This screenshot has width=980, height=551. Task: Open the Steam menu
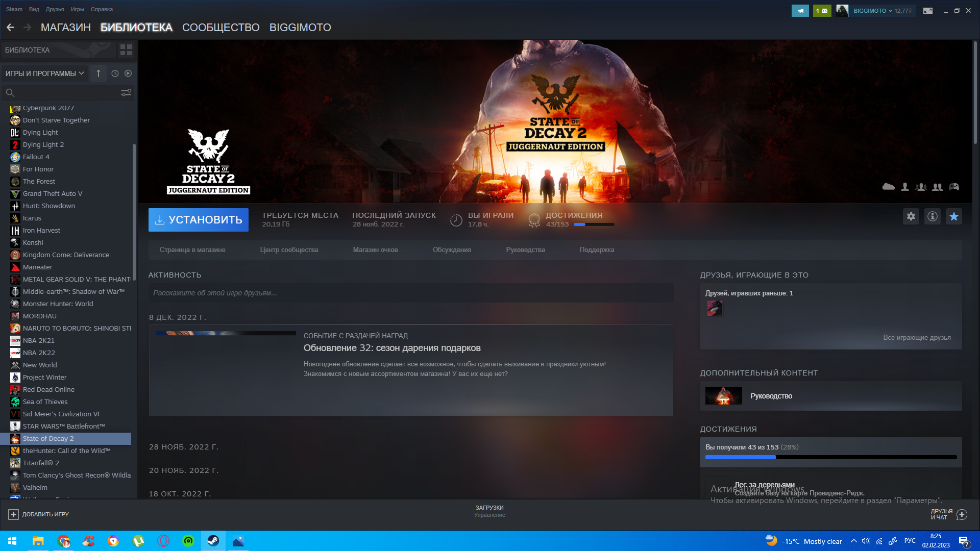(14, 9)
